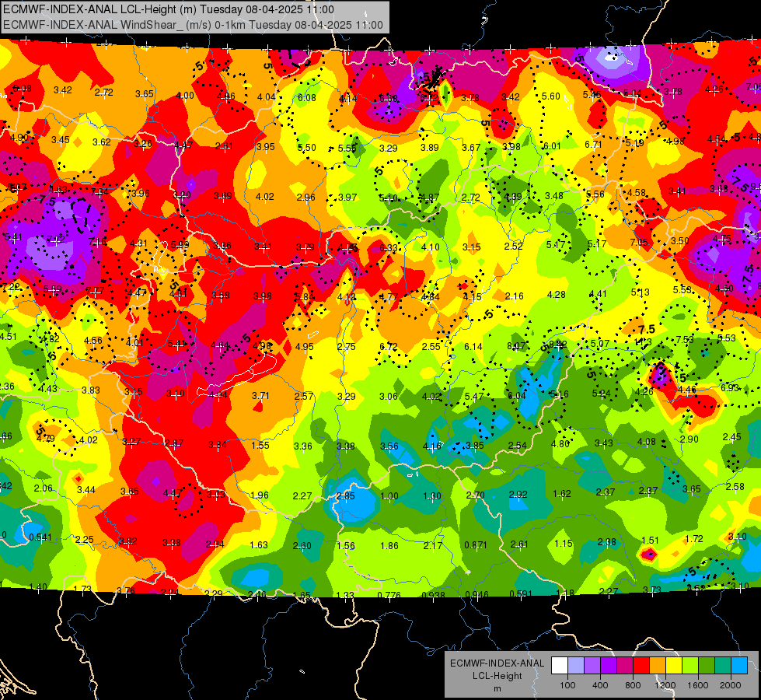Click the wind shear value 4.28

pos(556,294)
